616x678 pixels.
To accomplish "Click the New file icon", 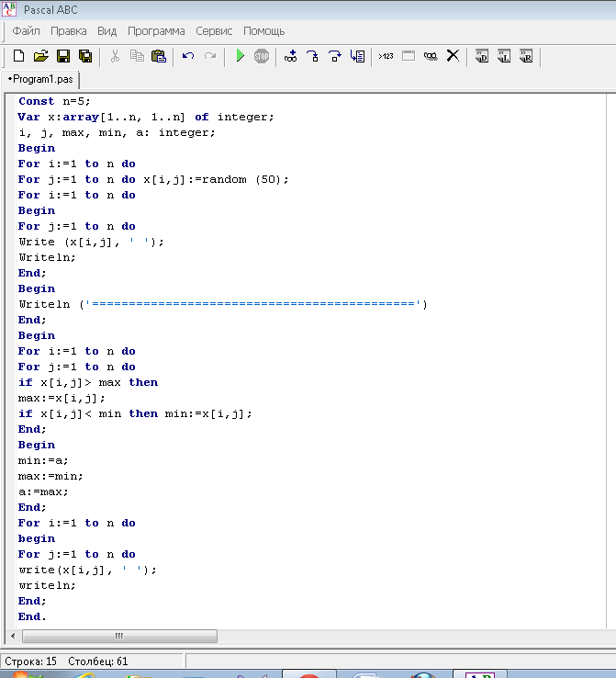I will coord(18,56).
